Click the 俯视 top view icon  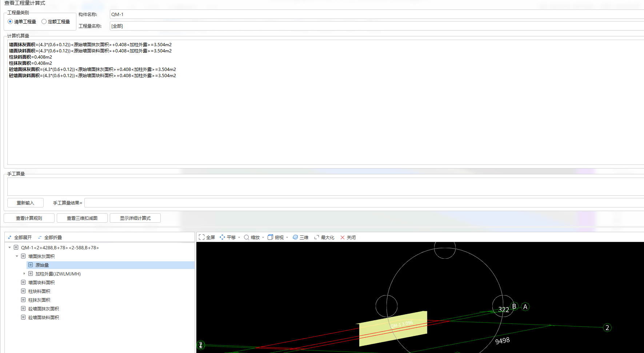coord(270,237)
